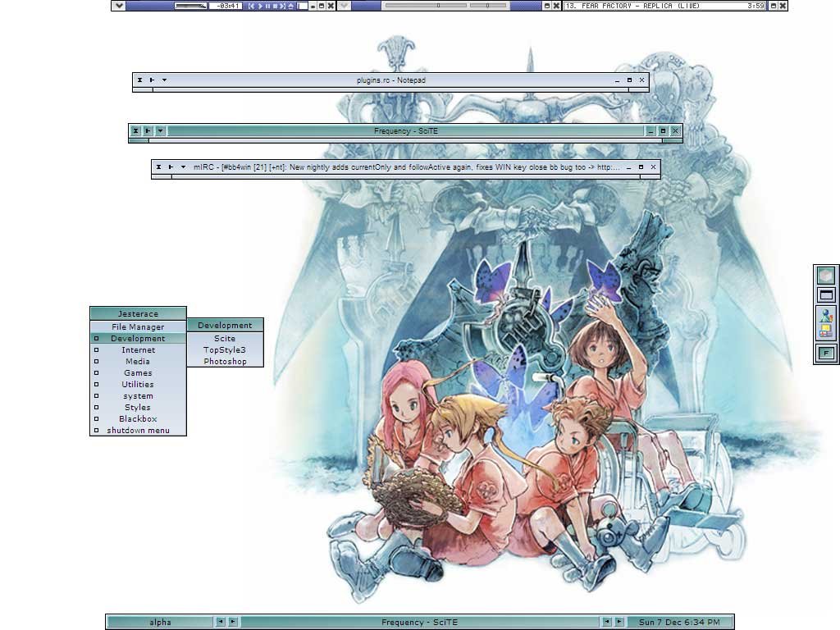
Task: Click the long slider in the second bar
Action: coord(426,6)
